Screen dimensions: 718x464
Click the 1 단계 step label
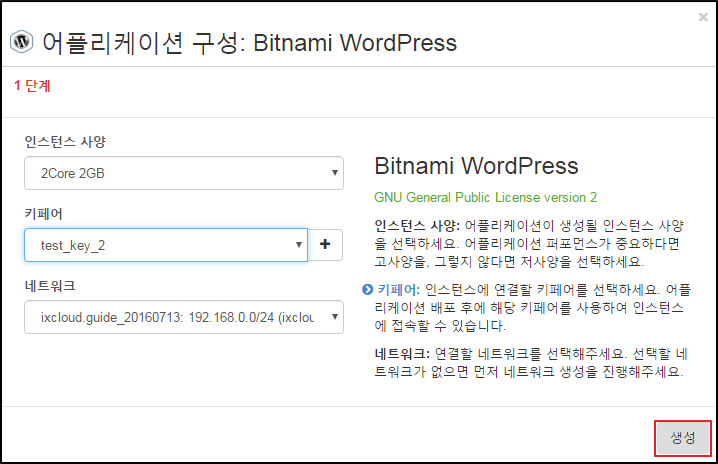[32, 86]
